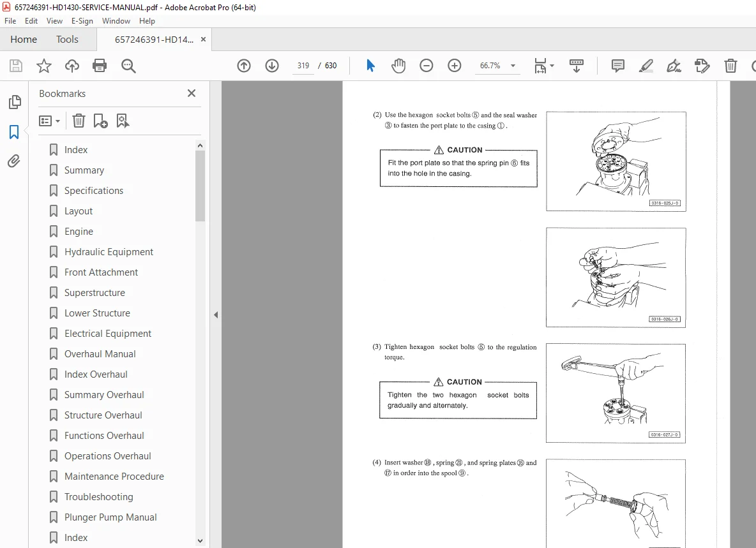Click the Fit page scrolling icon
The width and height of the screenshot is (756, 548).
click(x=540, y=66)
